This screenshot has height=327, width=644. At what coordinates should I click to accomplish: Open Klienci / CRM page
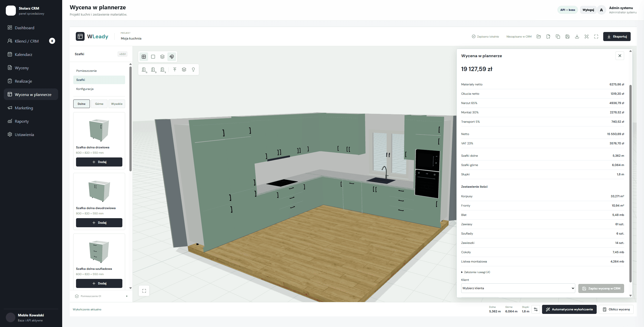click(31, 41)
